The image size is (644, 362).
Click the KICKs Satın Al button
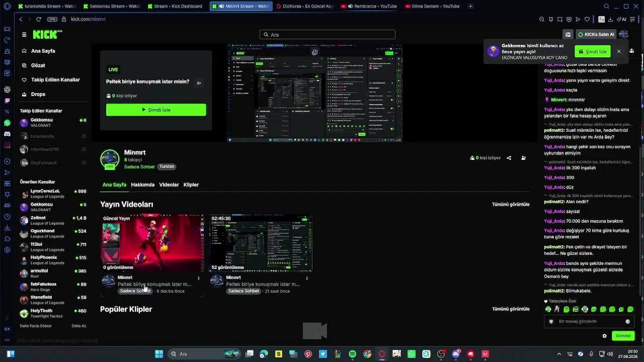coord(596,35)
